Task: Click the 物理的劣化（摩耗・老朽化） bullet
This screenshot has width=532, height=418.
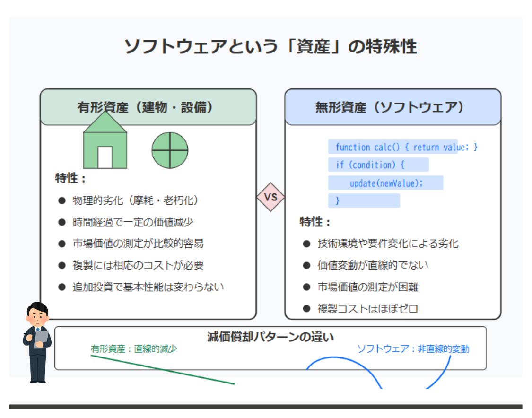Action: coord(128,200)
